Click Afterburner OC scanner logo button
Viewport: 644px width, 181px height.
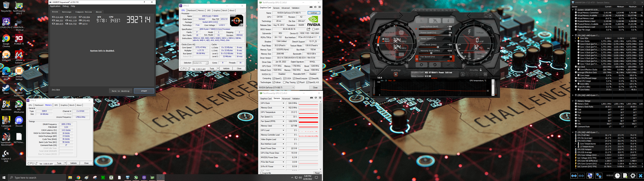435,21
